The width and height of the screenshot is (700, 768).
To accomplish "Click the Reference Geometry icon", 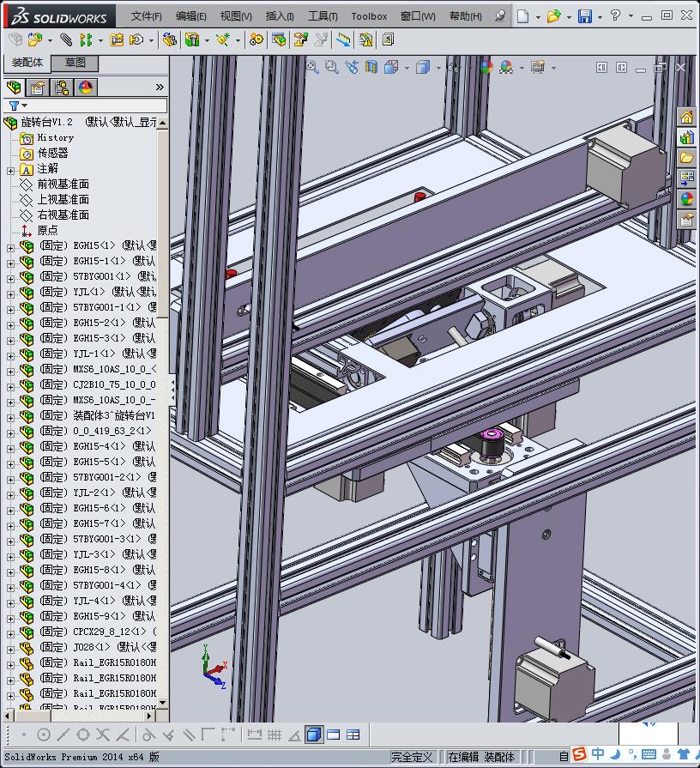I will coord(223,39).
